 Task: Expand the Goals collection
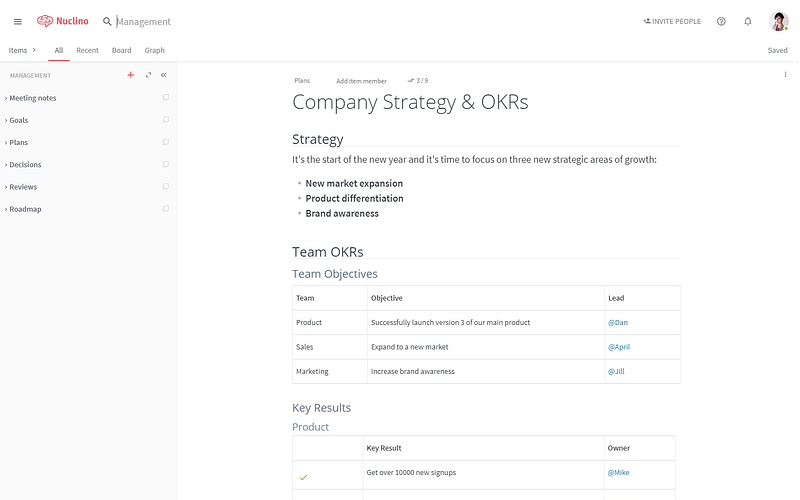pyautogui.click(x=6, y=120)
